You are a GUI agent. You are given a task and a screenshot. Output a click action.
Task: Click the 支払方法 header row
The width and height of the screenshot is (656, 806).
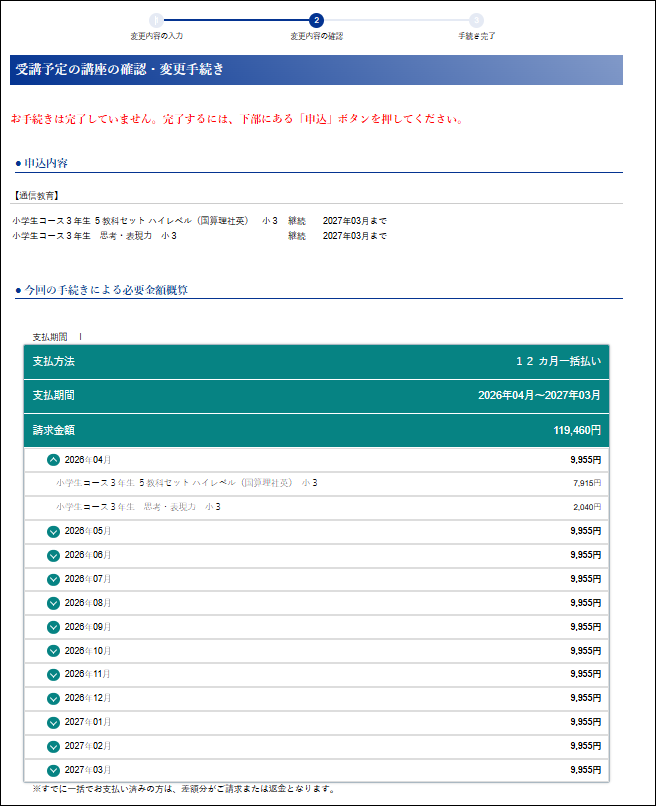[x=316, y=361]
